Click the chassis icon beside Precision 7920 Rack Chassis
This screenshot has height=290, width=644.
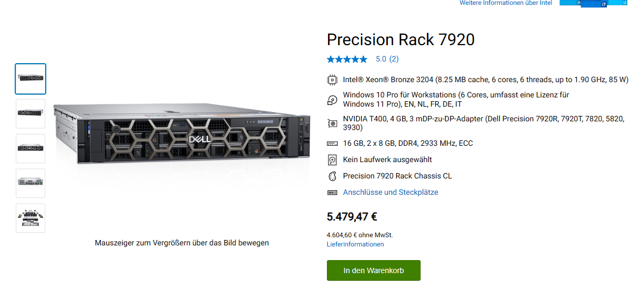click(x=332, y=176)
